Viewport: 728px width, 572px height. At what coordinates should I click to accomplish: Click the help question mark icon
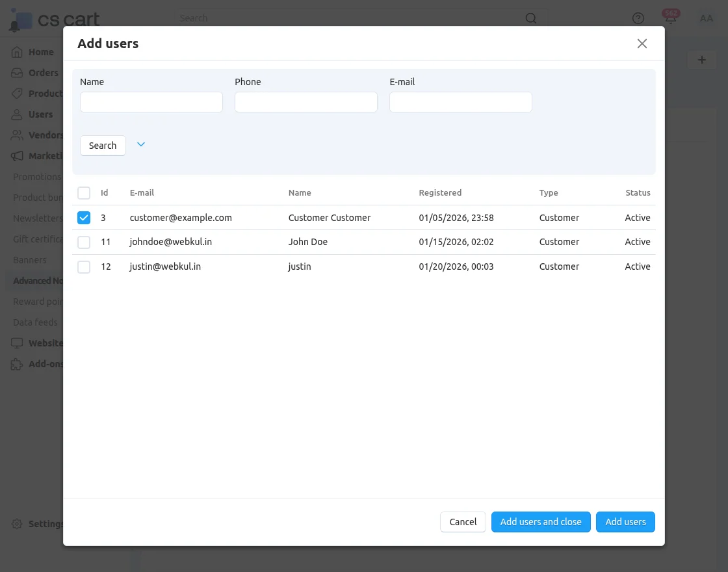pyautogui.click(x=638, y=18)
